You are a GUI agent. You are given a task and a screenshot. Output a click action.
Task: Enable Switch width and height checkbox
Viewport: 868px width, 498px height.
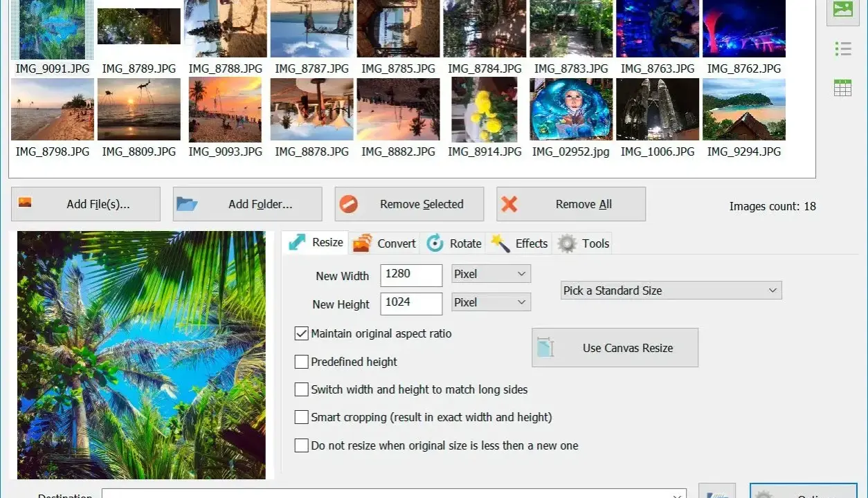301,389
